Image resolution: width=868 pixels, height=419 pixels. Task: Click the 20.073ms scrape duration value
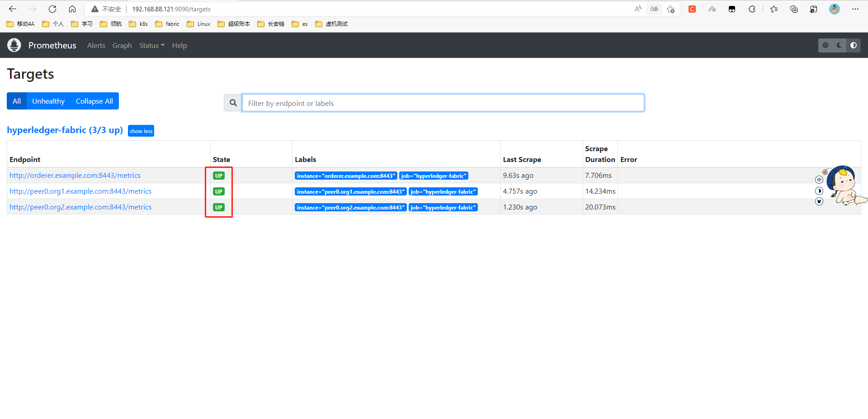point(600,207)
